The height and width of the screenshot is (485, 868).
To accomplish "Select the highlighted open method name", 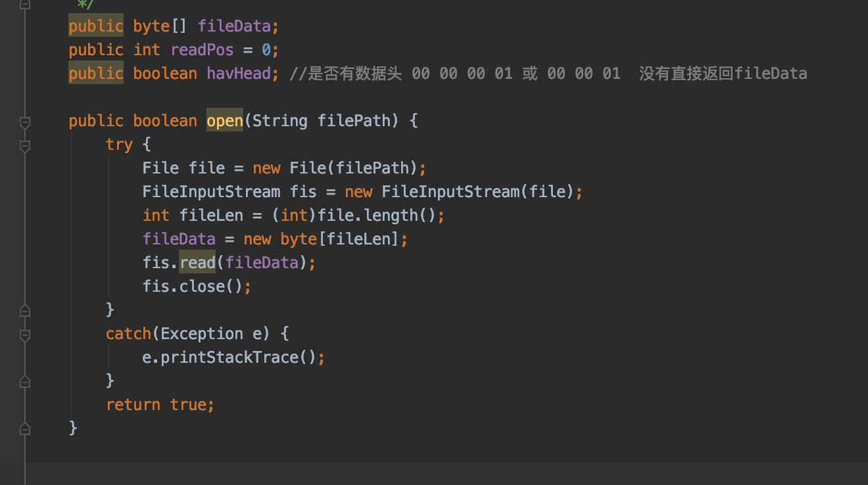I will [225, 120].
